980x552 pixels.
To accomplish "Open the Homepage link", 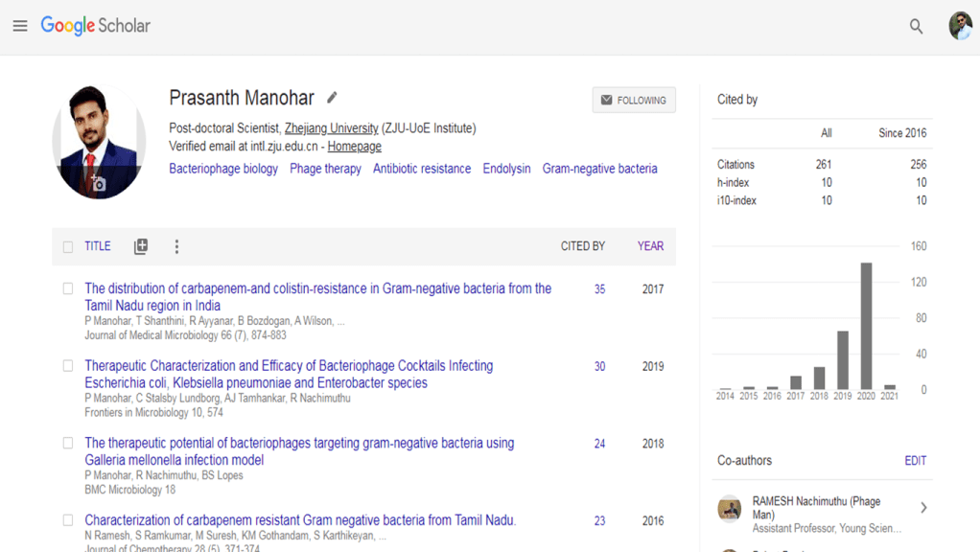I will [354, 147].
